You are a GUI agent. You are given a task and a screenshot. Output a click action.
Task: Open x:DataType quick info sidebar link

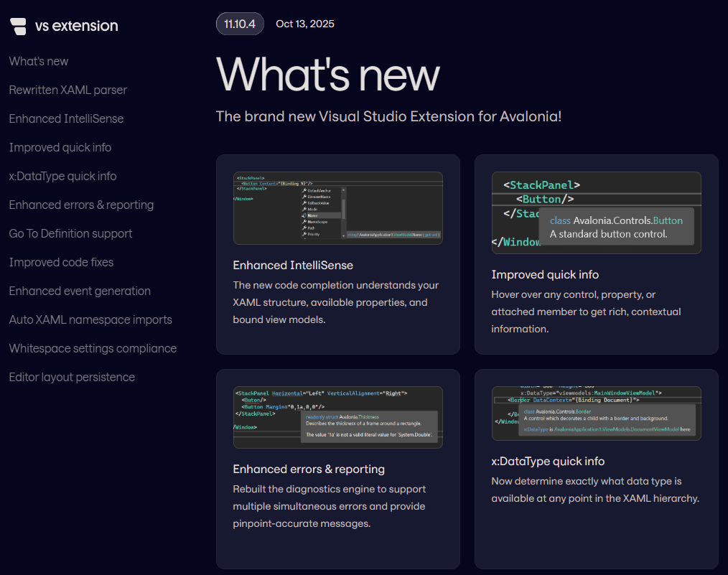tap(62, 177)
